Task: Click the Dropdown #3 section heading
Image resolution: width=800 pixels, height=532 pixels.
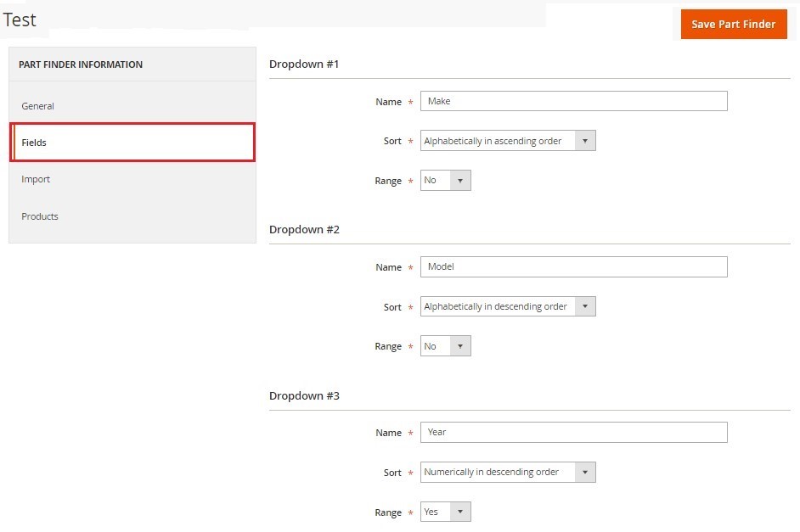Action: (304, 395)
